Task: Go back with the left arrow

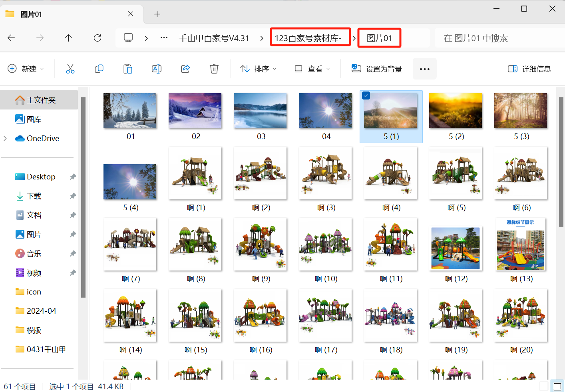Action: pos(11,38)
